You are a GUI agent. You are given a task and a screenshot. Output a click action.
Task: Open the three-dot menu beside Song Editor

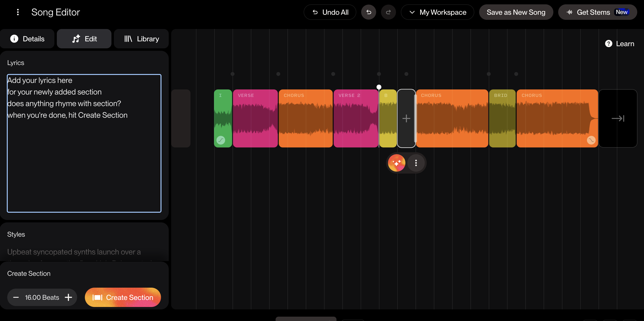(18, 12)
